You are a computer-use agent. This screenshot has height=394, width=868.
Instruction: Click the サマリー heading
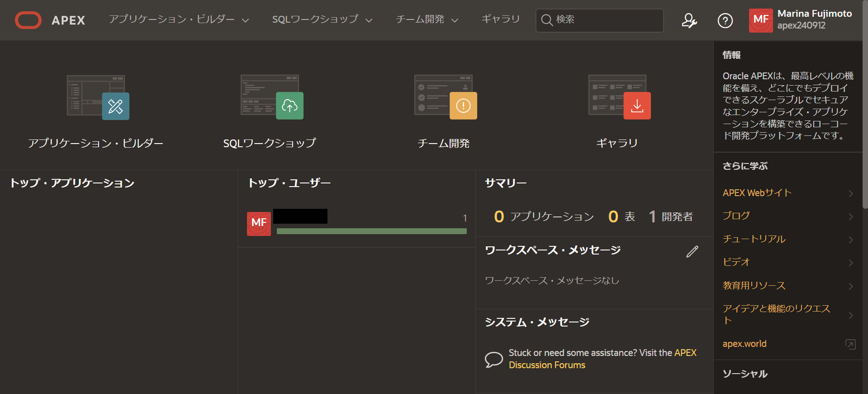coord(506,183)
